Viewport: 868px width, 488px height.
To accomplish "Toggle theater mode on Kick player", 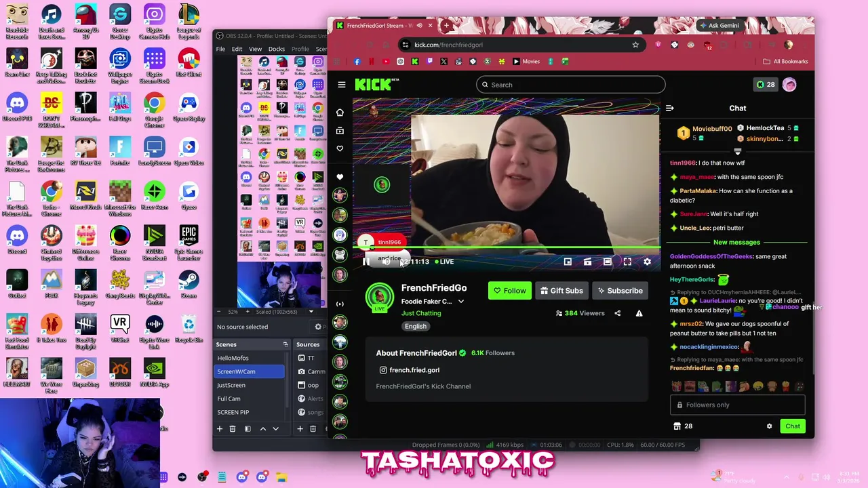I will pos(608,262).
